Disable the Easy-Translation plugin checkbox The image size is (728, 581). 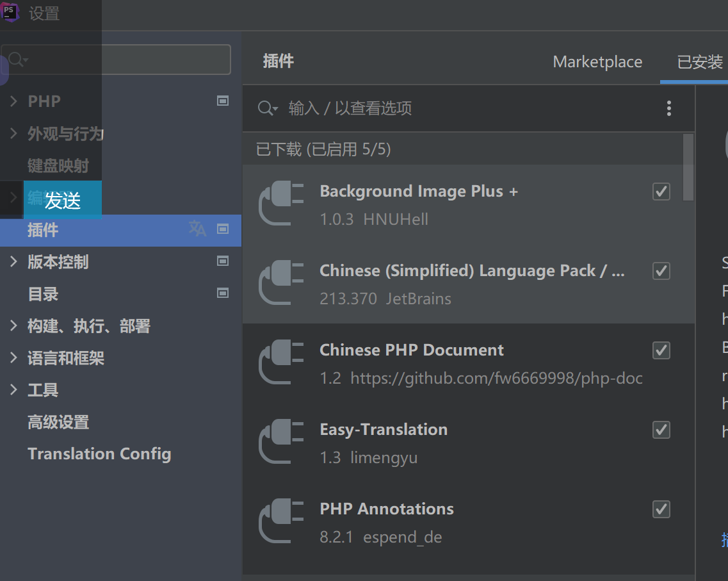point(661,430)
